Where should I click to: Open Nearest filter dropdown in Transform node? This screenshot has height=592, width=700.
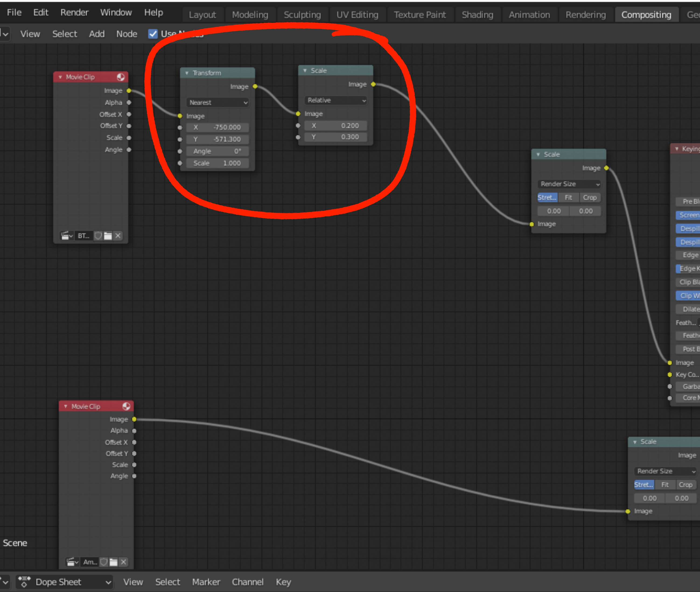pyautogui.click(x=218, y=103)
